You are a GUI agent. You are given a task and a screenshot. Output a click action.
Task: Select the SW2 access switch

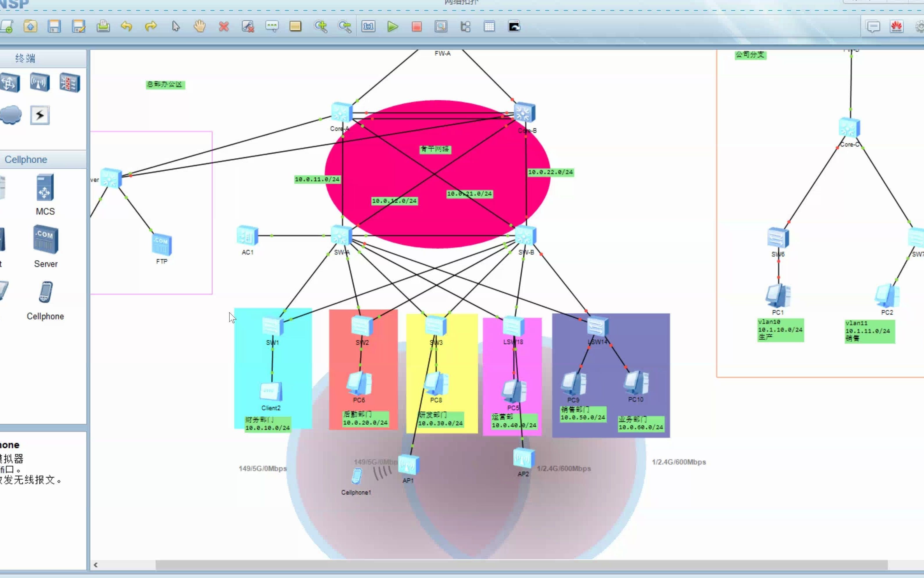click(362, 326)
